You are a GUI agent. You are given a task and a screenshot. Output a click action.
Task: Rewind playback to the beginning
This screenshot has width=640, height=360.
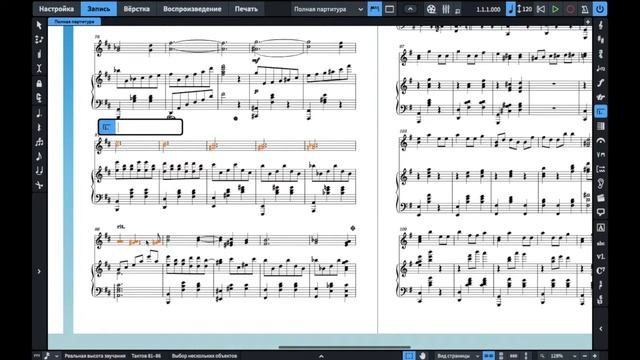[x=541, y=9]
